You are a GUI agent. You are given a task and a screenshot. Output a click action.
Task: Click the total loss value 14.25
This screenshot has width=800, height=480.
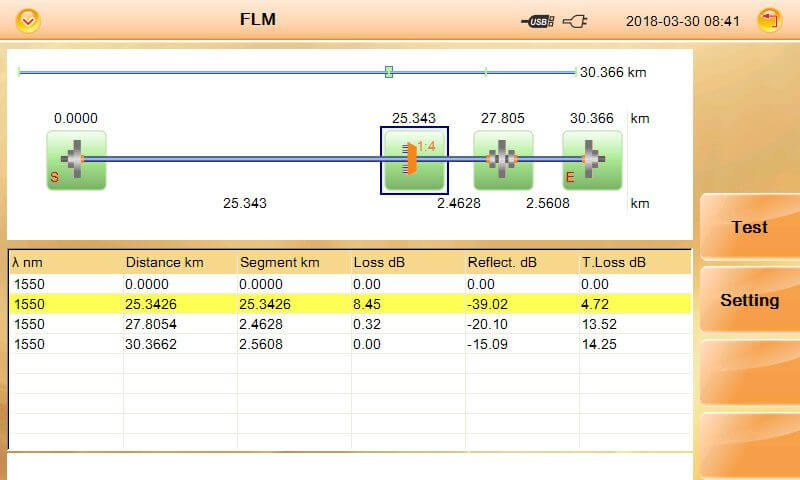(x=599, y=344)
